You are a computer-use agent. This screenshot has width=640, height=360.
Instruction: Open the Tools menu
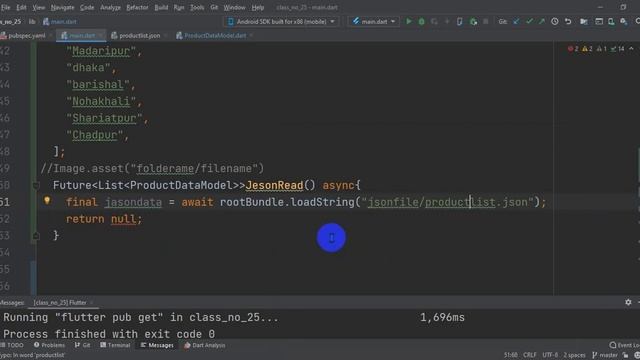pyautogui.click(x=197, y=7)
